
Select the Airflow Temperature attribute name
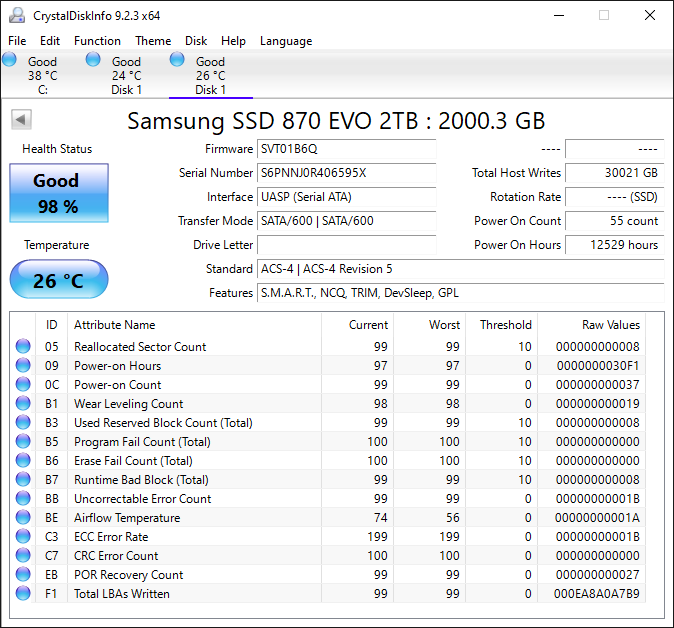pos(127,518)
